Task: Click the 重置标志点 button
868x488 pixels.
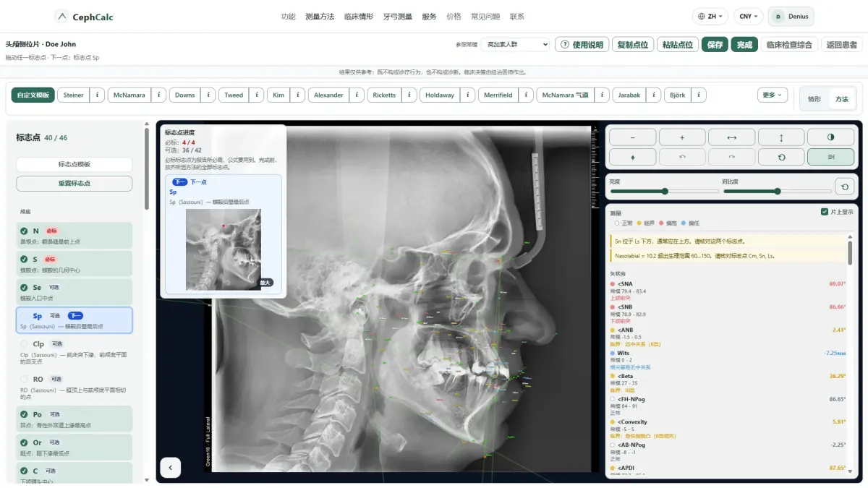Action: (75, 184)
